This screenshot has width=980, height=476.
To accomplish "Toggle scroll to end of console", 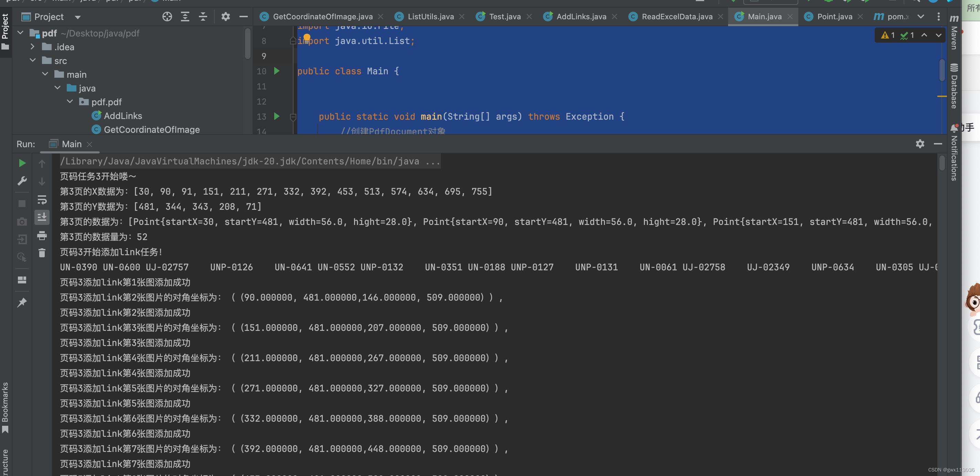I will (42, 217).
